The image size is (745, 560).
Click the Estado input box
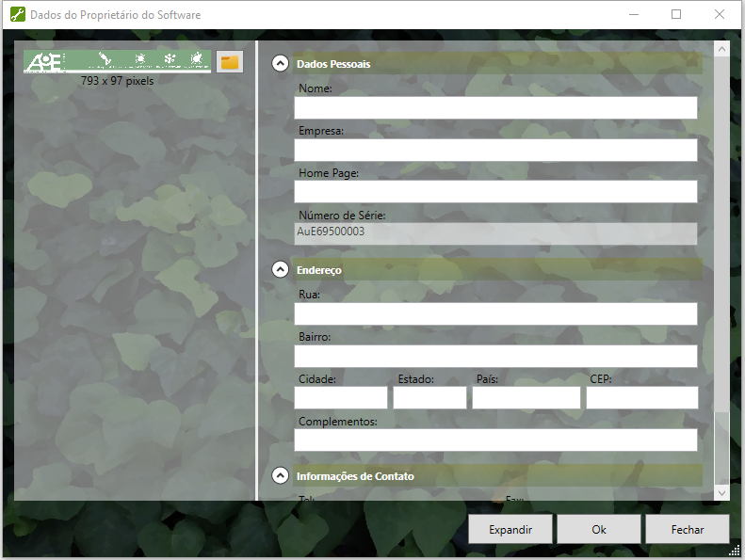[429, 397]
